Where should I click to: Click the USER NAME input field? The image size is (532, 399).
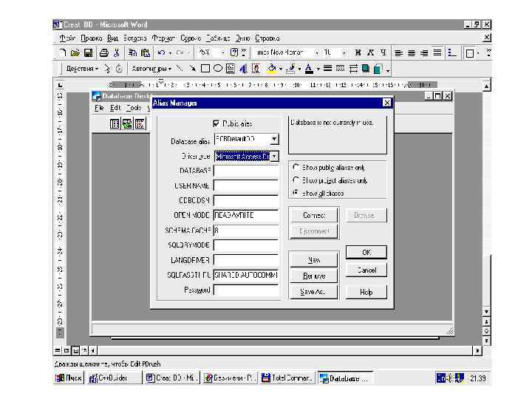point(246,185)
